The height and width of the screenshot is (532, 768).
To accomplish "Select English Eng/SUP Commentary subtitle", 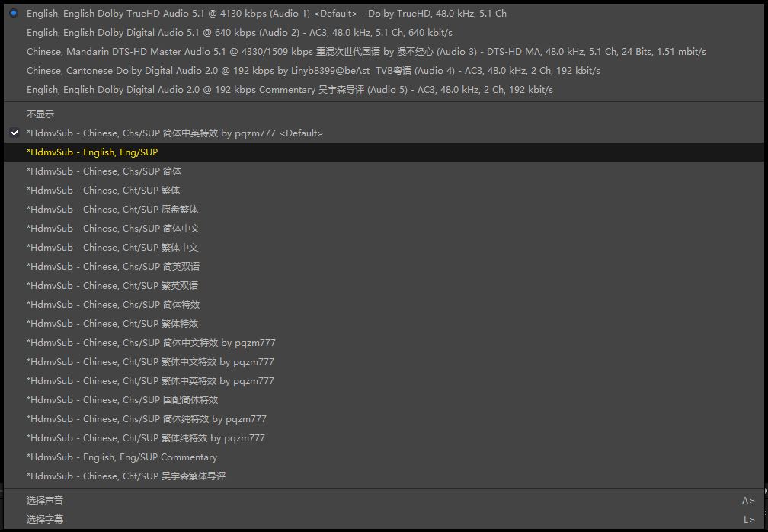I will pos(122,457).
